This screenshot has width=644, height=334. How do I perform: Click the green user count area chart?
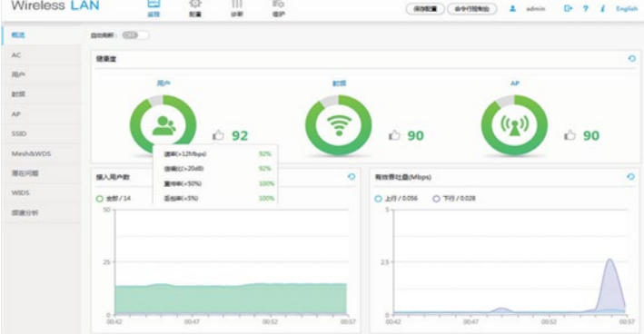(231, 299)
